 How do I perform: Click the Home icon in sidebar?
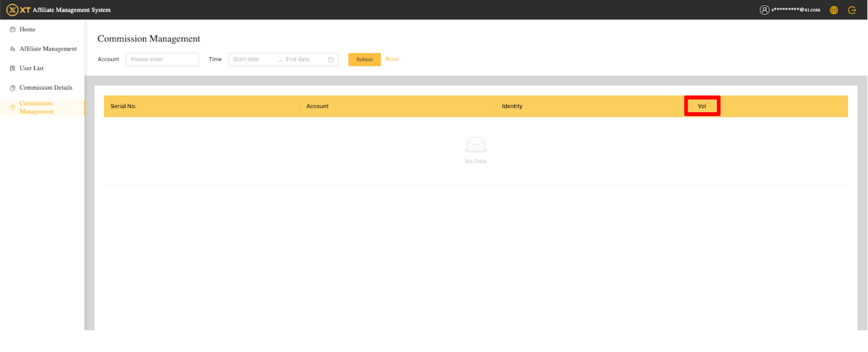point(13,30)
